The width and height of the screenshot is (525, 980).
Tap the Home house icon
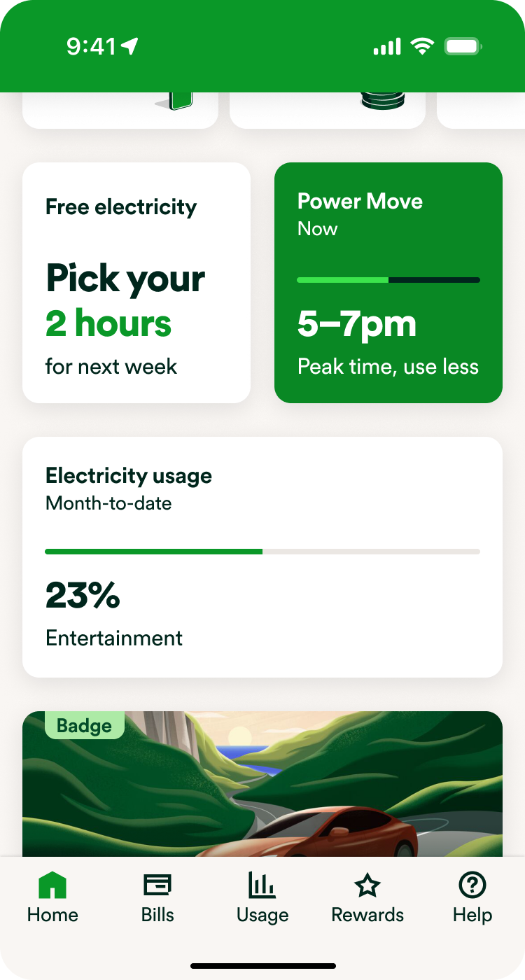[52, 885]
